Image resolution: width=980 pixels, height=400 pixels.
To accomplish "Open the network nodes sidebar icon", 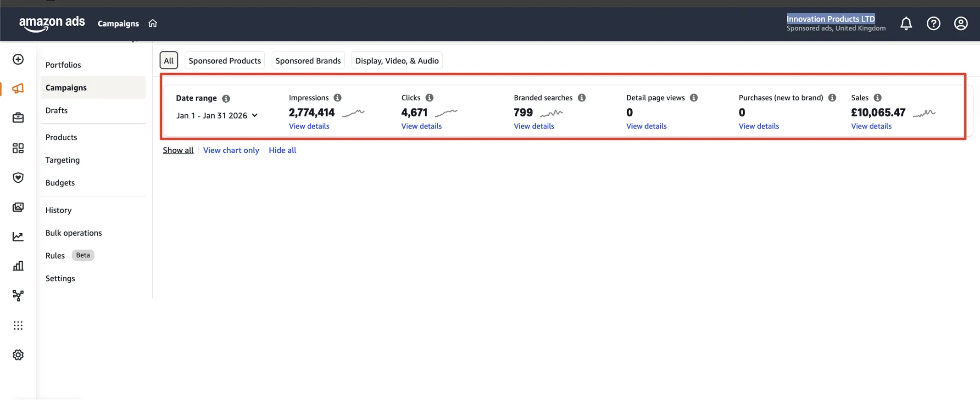I will [x=18, y=295].
